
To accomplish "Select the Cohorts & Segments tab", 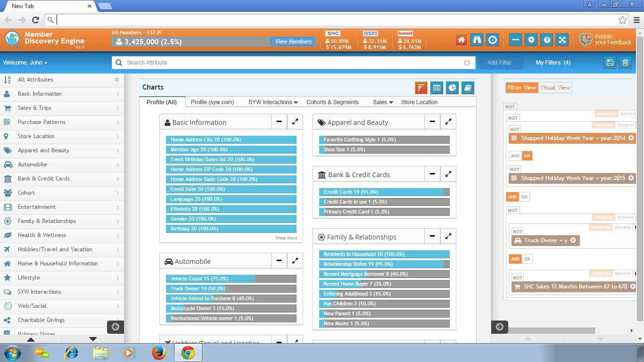I will [332, 102].
